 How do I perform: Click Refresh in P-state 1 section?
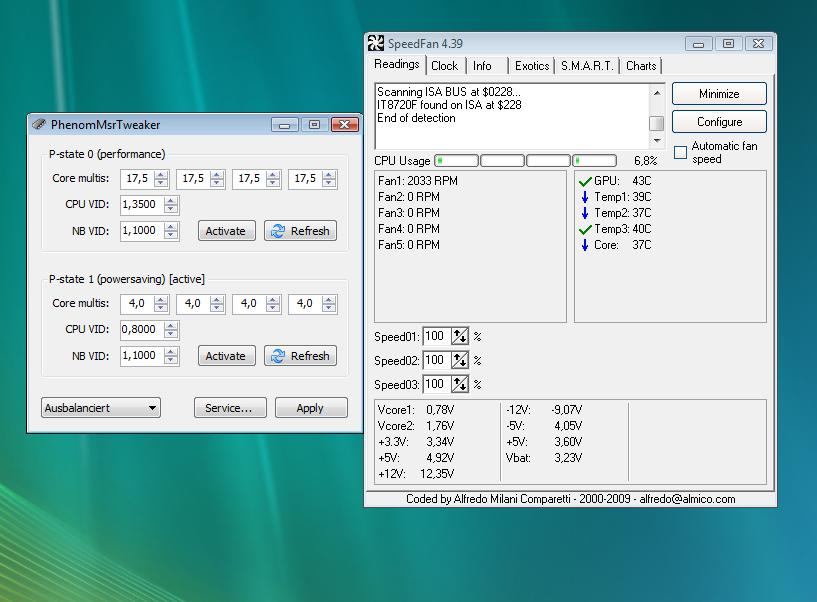tap(301, 356)
